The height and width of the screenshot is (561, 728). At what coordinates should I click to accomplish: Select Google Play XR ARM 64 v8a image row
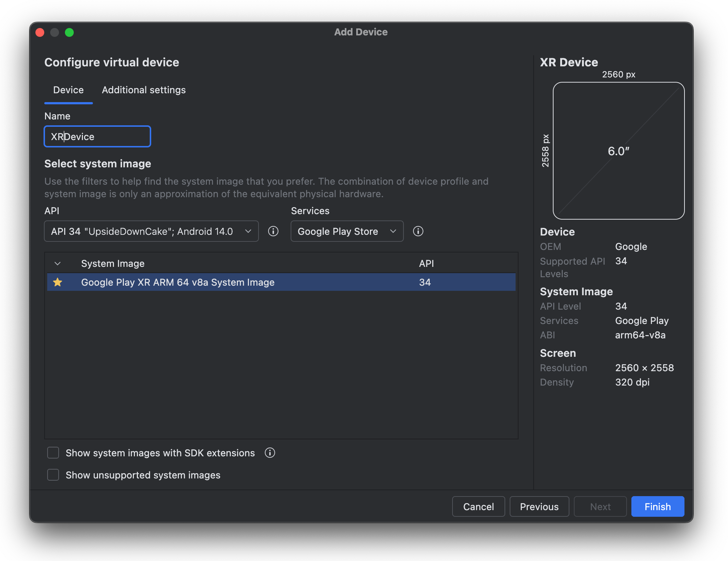tap(281, 282)
